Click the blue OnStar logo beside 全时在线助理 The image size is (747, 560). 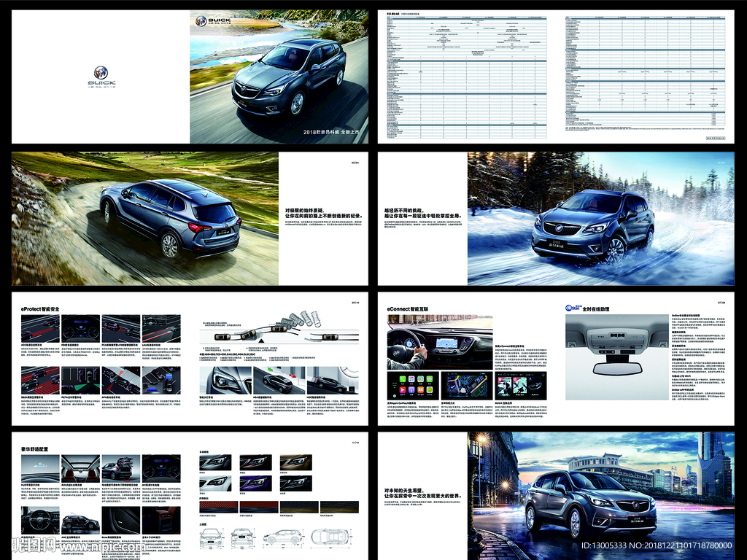tap(572, 308)
